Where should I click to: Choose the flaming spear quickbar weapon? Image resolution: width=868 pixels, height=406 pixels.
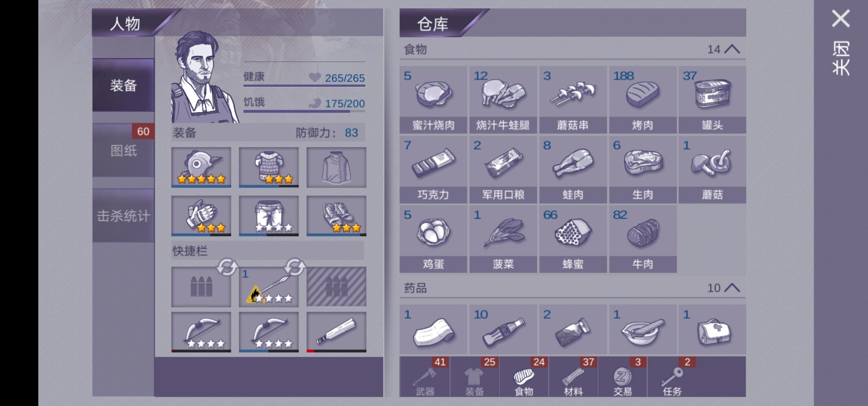(x=269, y=287)
